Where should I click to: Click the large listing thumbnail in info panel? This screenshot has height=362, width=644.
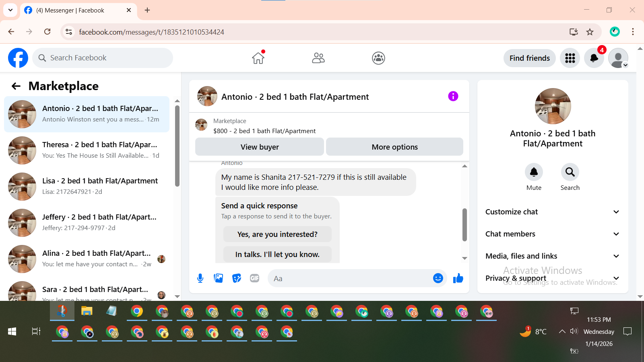coord(553,106)
